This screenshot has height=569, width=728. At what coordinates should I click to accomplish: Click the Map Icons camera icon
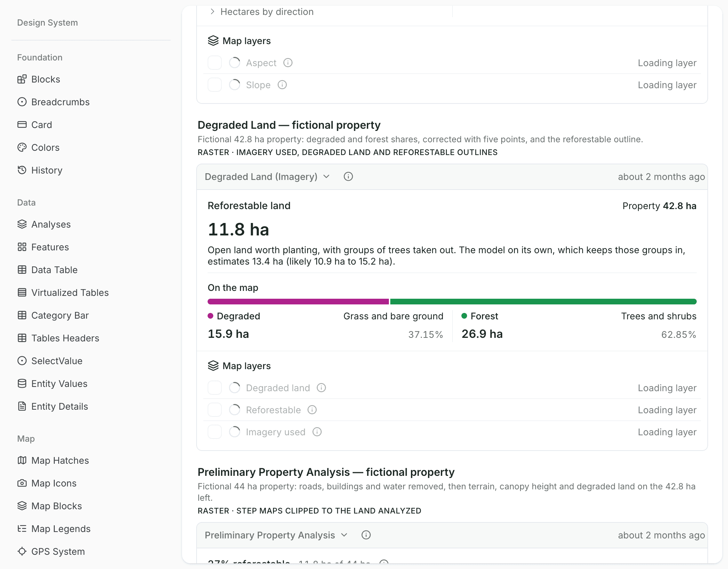(x=22, y=483)
